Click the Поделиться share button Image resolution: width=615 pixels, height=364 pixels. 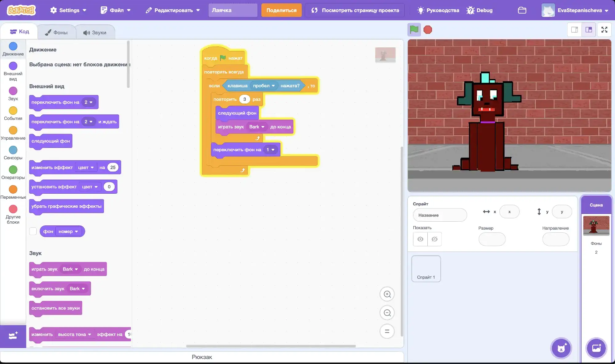(x=281, y=10)
